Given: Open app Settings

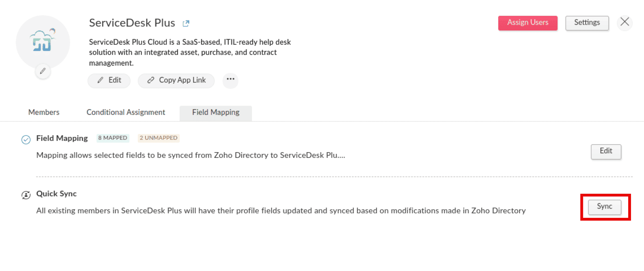Looking at the screenshot, I should [x=587, y=23].
